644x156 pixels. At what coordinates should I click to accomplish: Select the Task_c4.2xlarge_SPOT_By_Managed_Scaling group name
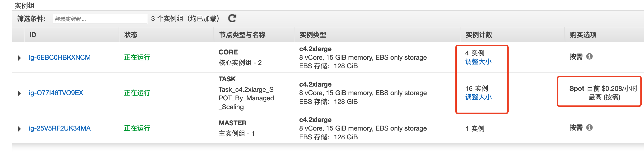click(246, 98)
